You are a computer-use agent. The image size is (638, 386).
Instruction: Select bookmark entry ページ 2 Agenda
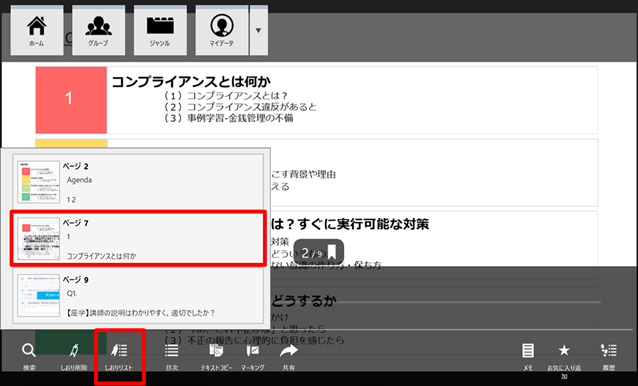[138, 181]
